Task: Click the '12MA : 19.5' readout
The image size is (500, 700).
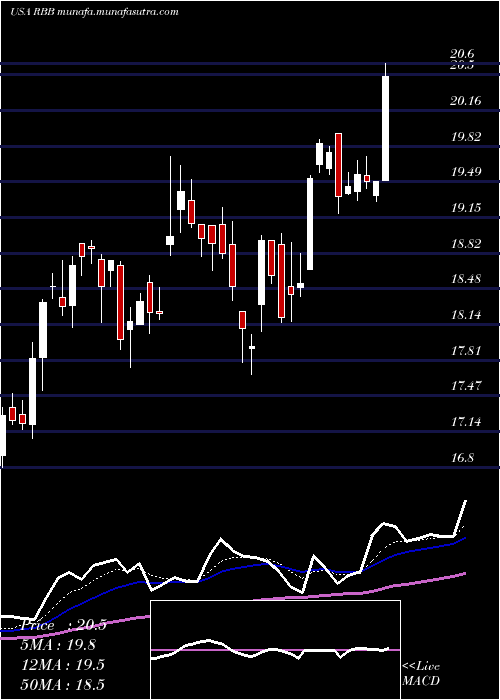Action: coord(62,665)
